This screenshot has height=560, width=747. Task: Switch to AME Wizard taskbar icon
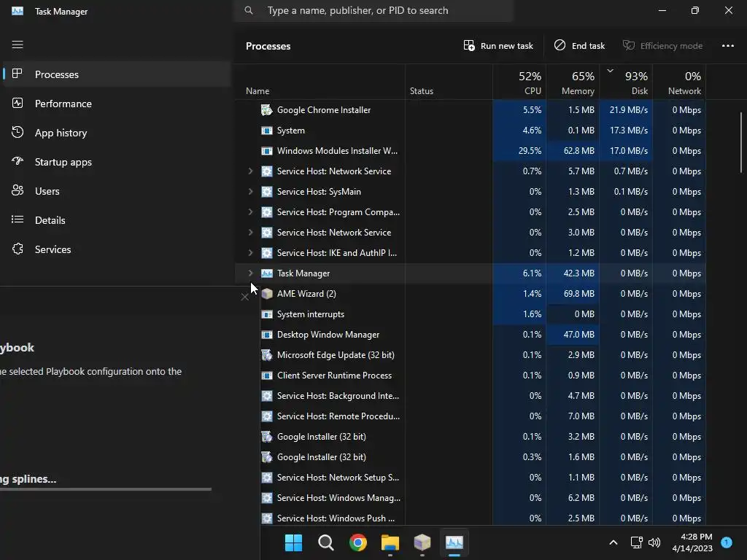click(x=422, y=542)
